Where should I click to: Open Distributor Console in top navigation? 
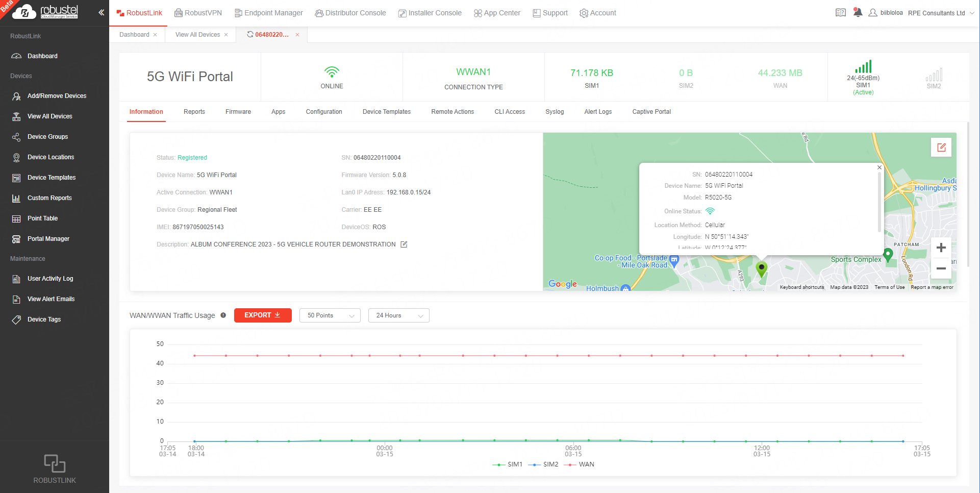[350, 13]
